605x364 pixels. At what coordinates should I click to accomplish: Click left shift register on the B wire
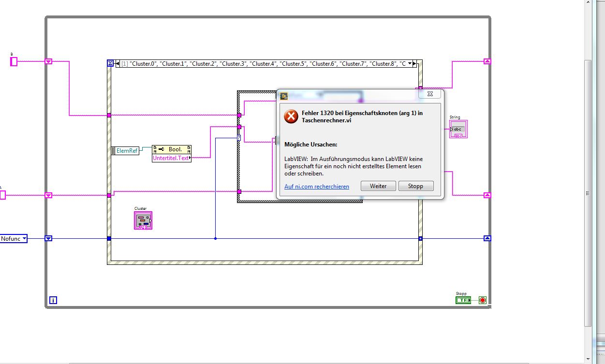click(48, 61)
